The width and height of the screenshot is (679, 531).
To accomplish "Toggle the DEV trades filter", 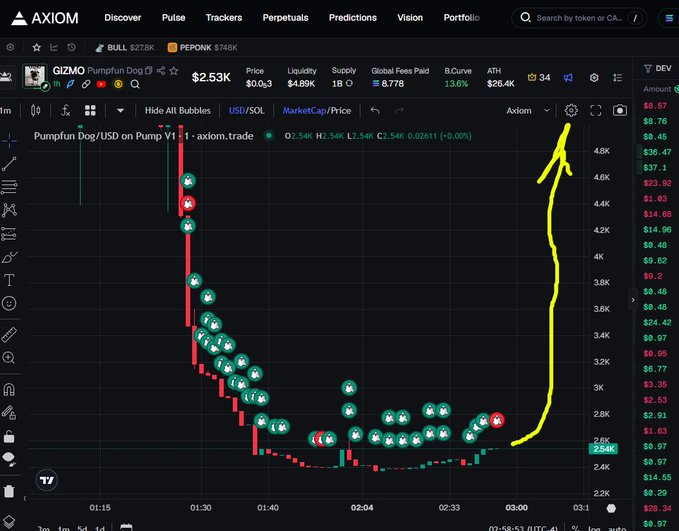I will click(x=657, y=68).
